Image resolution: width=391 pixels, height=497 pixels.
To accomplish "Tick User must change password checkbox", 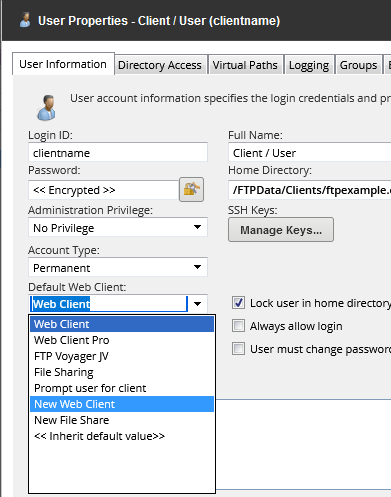I will point(238,349).
